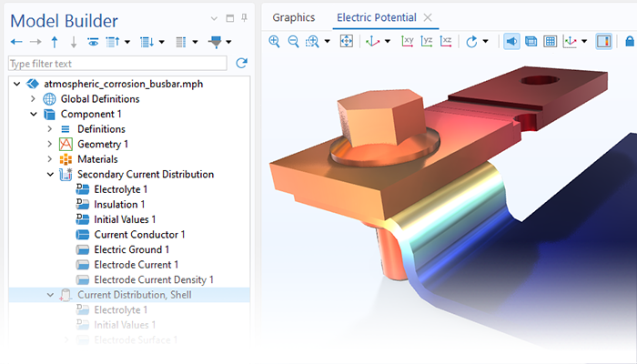Viewport: 637px width, 364px height.
Task: Select Initial Values 1 under Secondary Current Distribution
Action: click(x=125, y=219)
